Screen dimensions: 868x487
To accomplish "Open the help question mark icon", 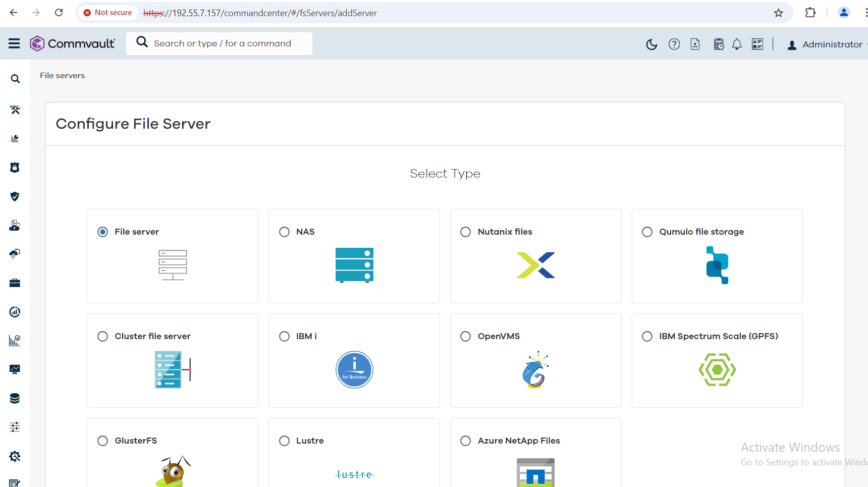I will click(x=674, y=44).
